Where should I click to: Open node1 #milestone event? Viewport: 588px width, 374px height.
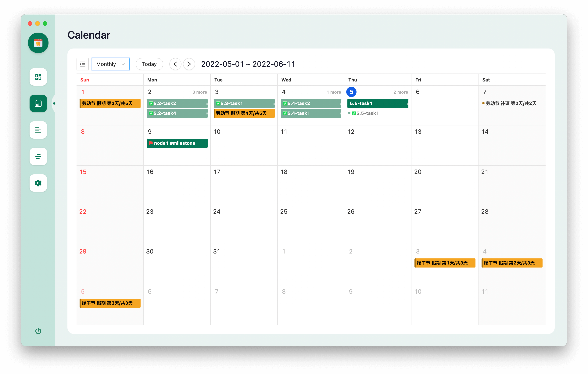177,143
